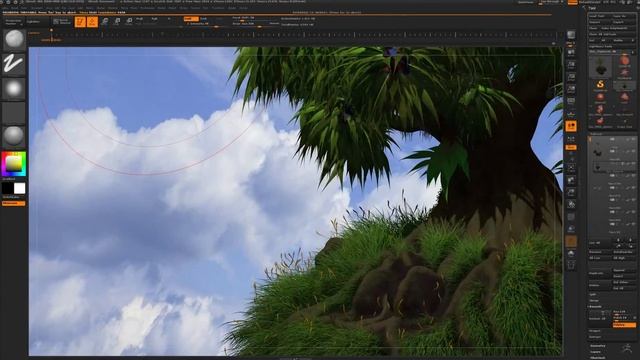Enable Zadd sculpt mode

(x=191, y=19)
